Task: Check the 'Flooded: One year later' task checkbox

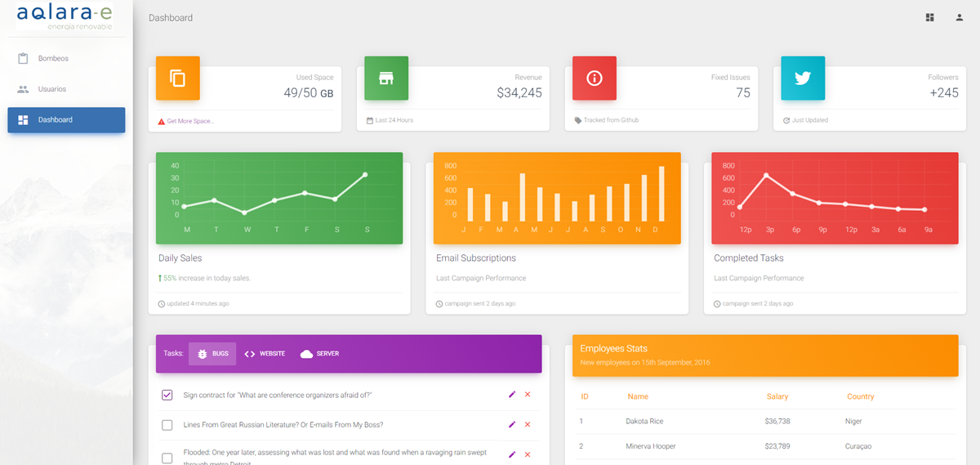Action: click(167, 458)
